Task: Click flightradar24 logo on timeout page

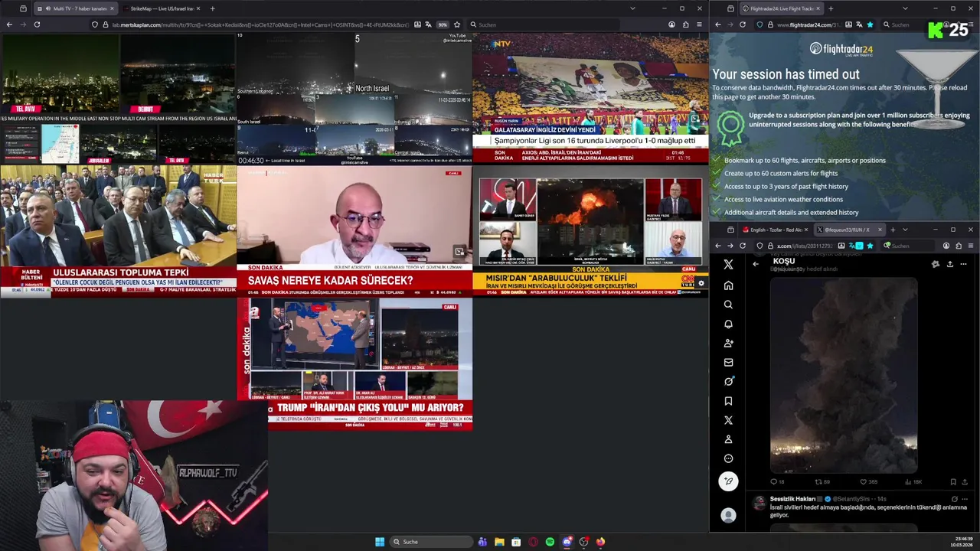Action: [841, 49]
